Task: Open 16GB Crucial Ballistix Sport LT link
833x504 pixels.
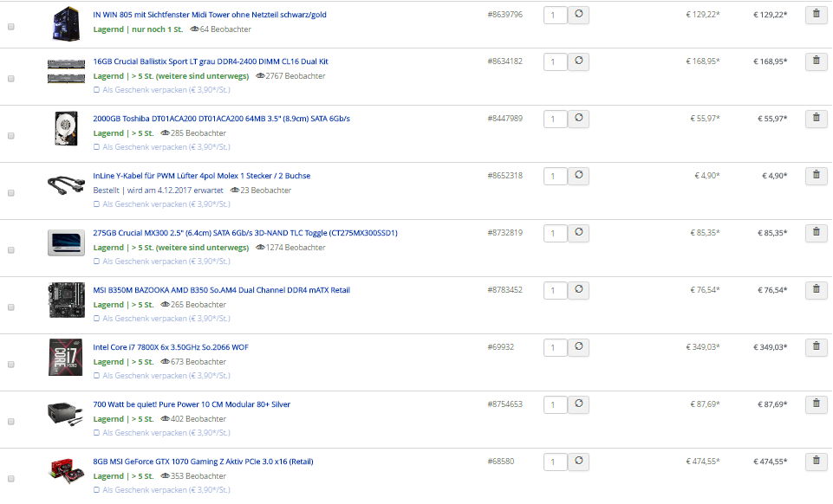Action: pos(211,61)
